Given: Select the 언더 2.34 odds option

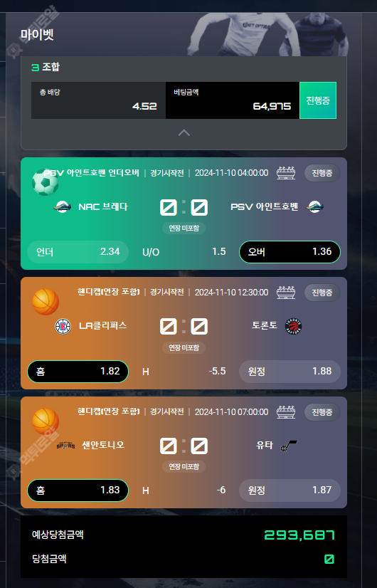Looking at the screenshot, I should click(x=78, y=251).
